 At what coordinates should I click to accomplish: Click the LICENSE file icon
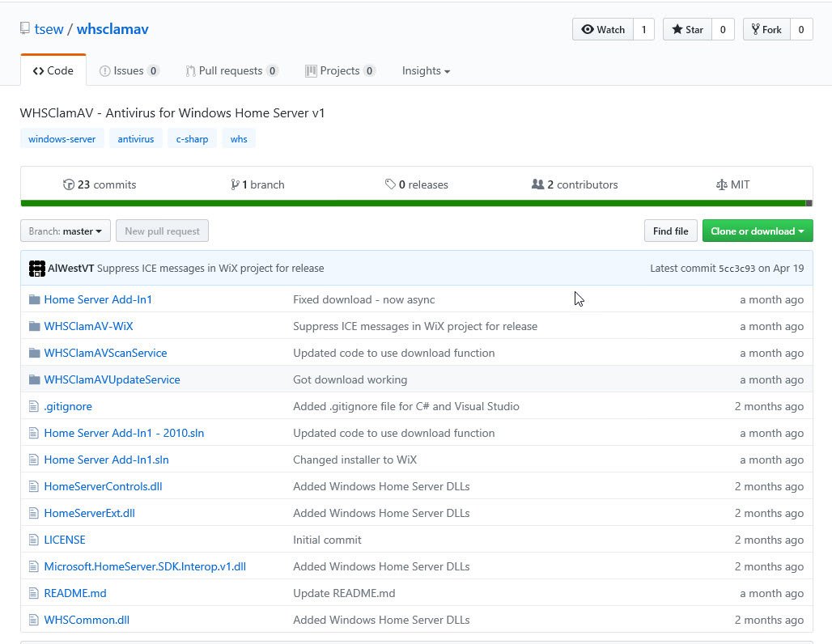coord(33,540)
